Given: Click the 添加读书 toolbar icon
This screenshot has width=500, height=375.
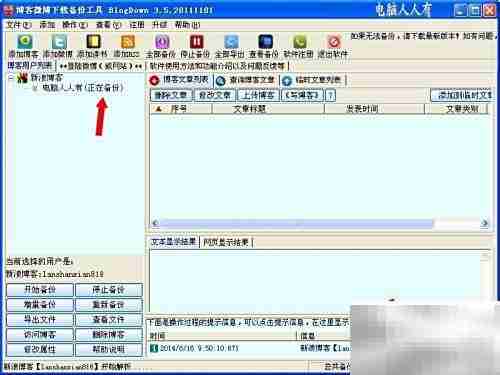Looking at the screenshot, I should [x=93, y=42].
